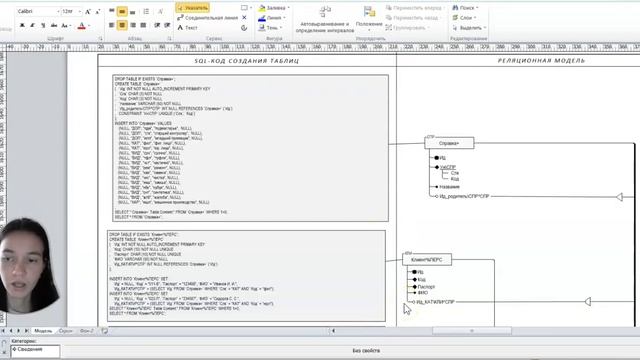The height and width of the screenshot is (360, 640).
Task: Align text to middle vertically
Action: click(x=122, y=11)
